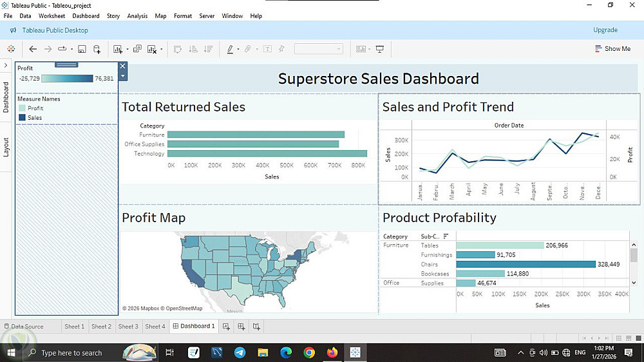Click the Presentation mode icon
Viewport: 644px width, 362px height.
tap(380, 49)
